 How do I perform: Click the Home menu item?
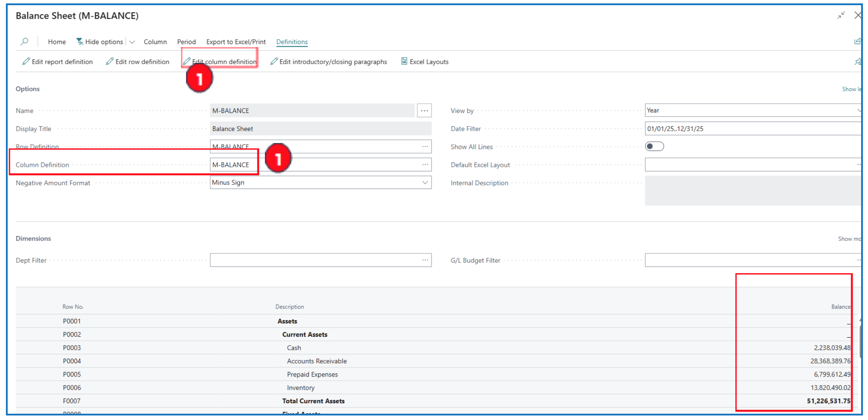click(x=57, y=42)
